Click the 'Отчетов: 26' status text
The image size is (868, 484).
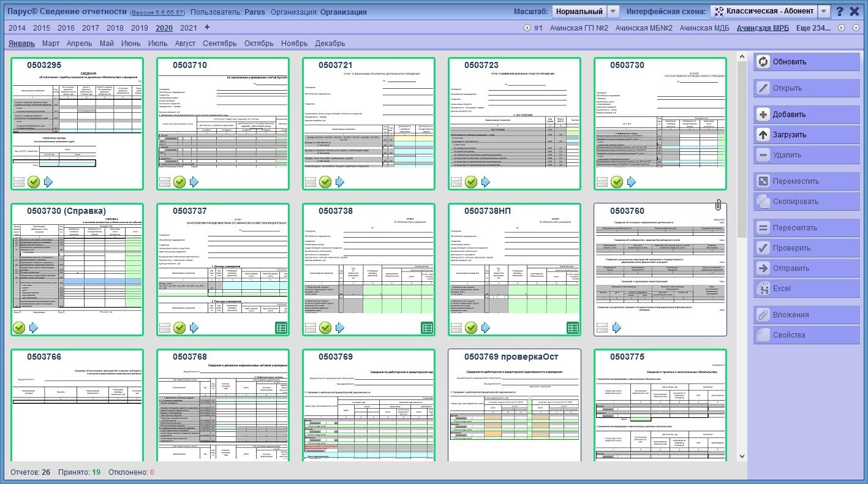(x=31, y=472)
